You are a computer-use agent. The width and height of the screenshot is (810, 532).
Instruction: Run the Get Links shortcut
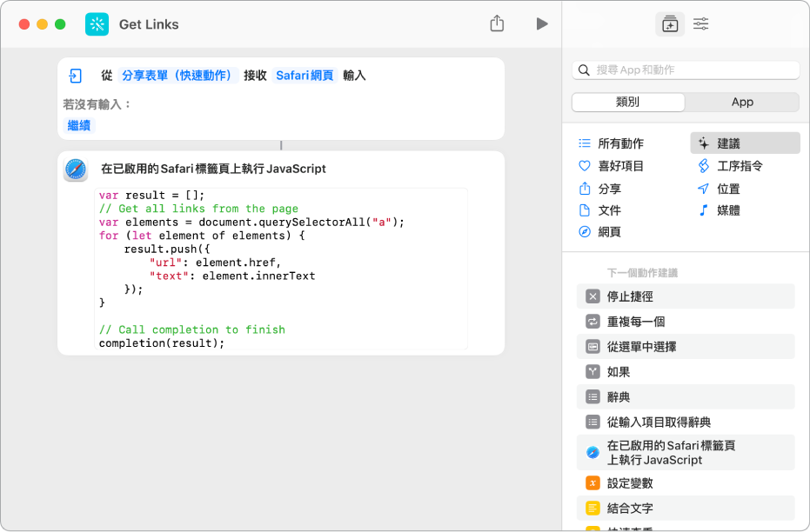tap(542, 23)
